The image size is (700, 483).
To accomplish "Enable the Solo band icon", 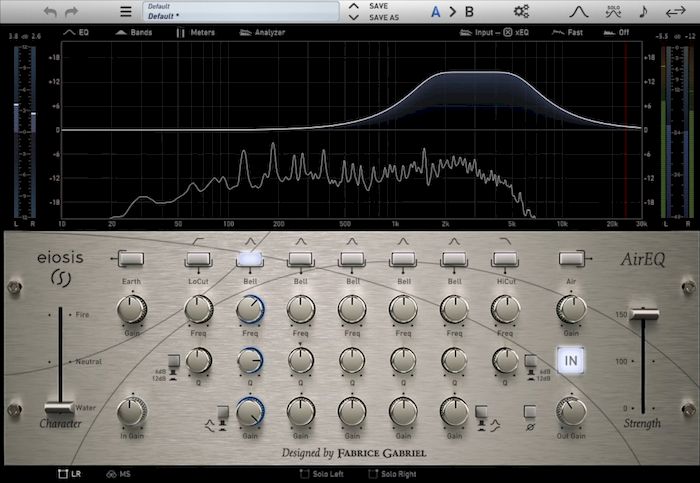I will [x=612, y=12].
